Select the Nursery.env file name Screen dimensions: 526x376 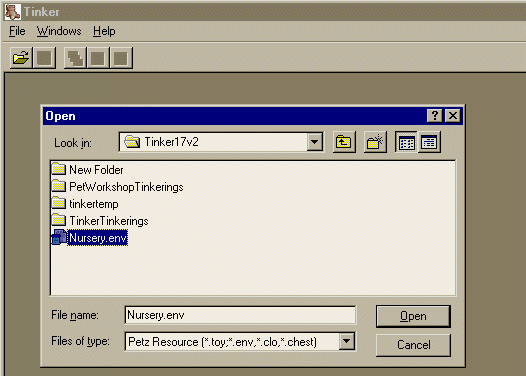[x=98, y=238]
